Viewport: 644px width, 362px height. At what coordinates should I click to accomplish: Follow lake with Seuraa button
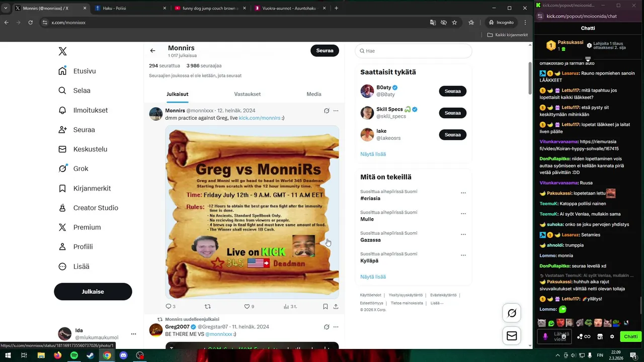click(453, 135)
